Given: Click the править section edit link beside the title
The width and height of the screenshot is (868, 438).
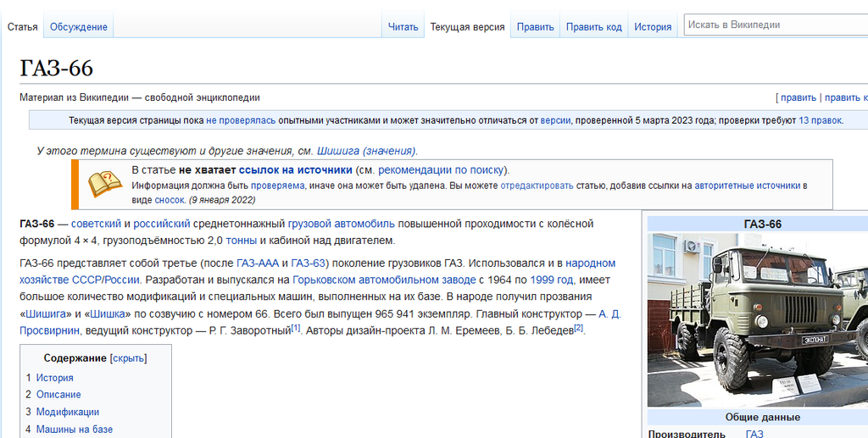Looking at the screenshot, I should click(798, 97).
